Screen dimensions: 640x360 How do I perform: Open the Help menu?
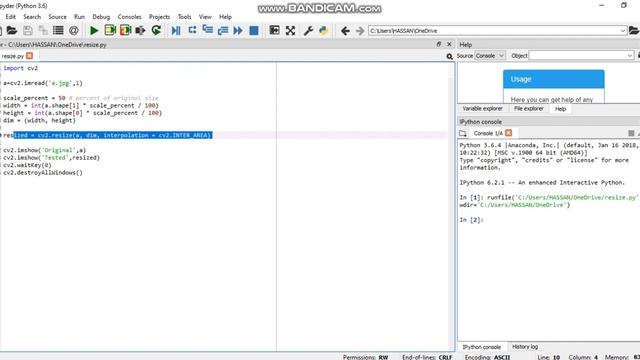(225, 17)
